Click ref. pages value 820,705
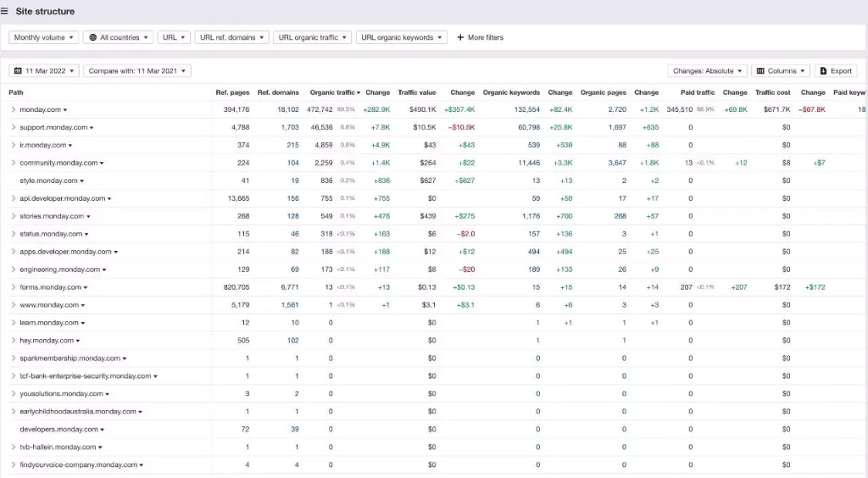 pos(236,287)
